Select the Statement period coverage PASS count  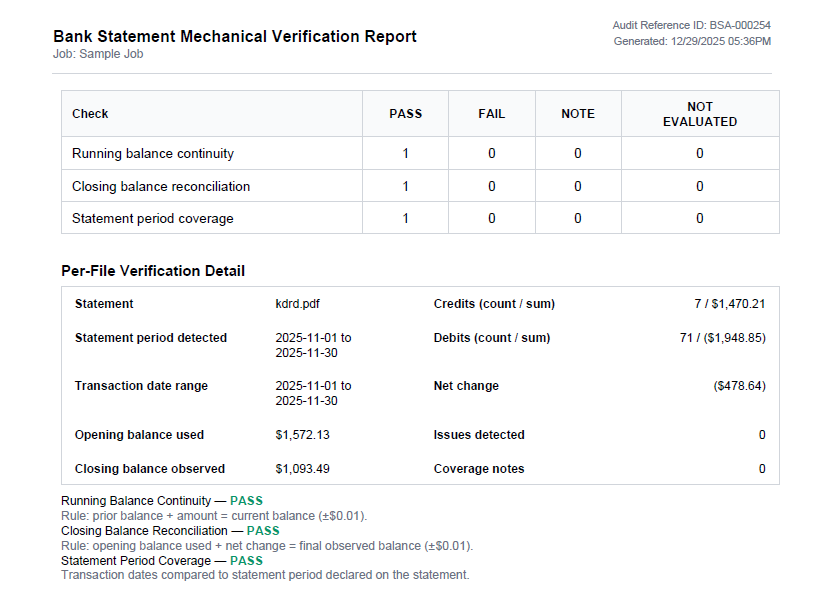tap(405, 217)
